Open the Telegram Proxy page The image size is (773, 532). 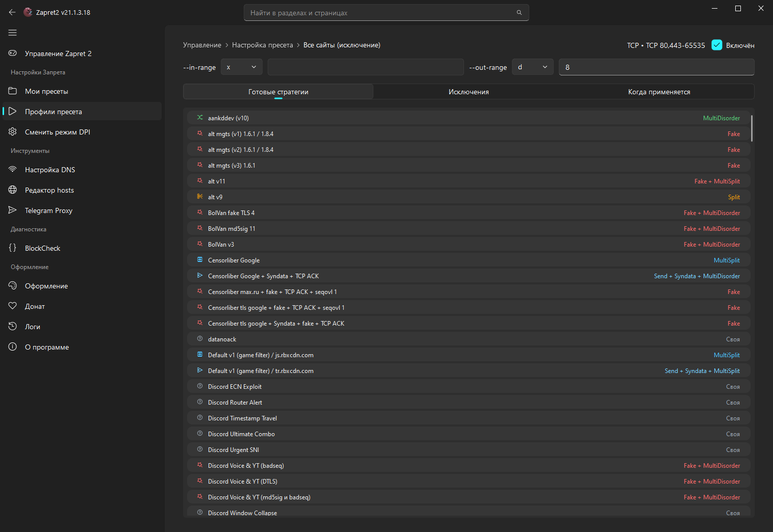click(x=82, y=210)
